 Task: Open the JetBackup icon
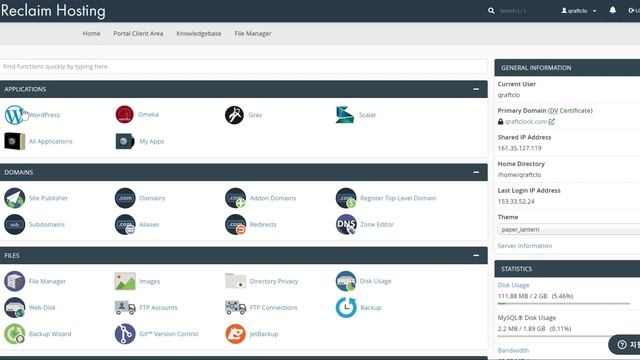pos(235,334)
